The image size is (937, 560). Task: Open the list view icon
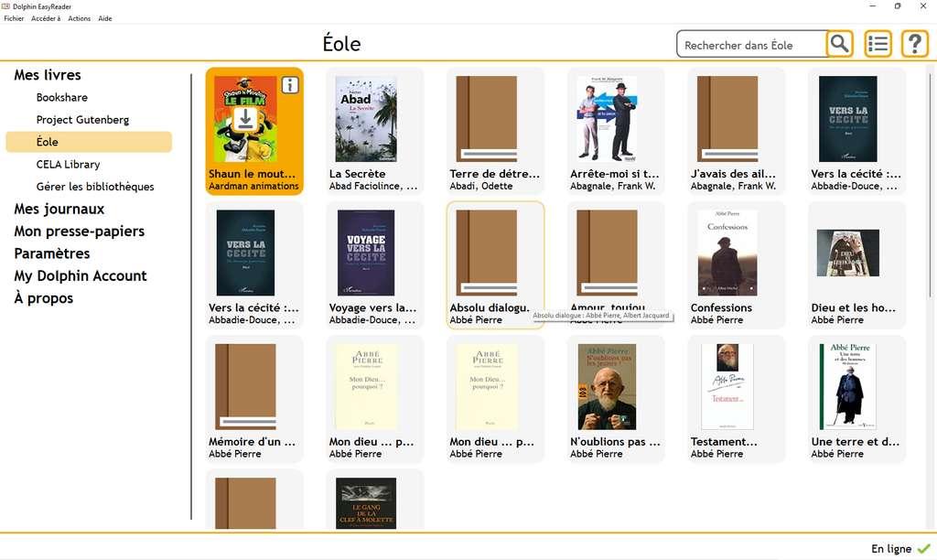point(878,44)
